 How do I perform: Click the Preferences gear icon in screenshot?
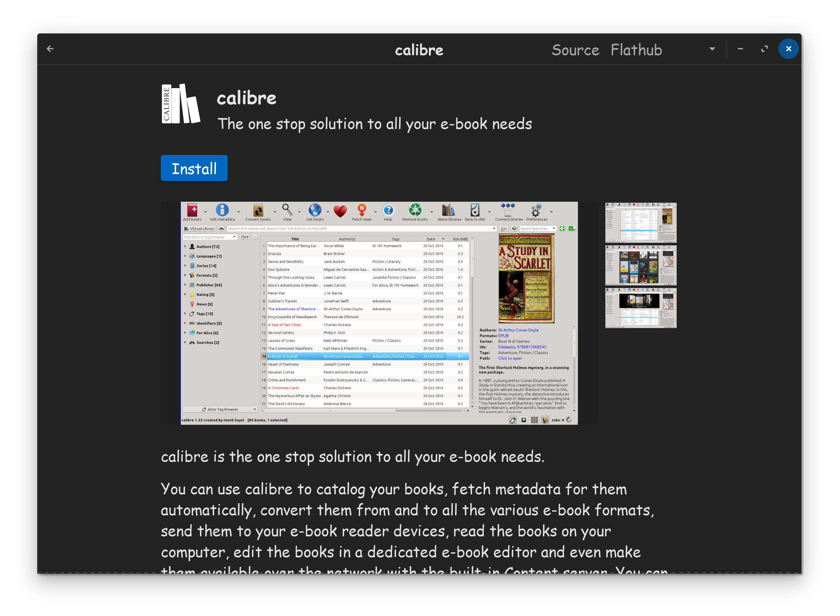[536, 211]
